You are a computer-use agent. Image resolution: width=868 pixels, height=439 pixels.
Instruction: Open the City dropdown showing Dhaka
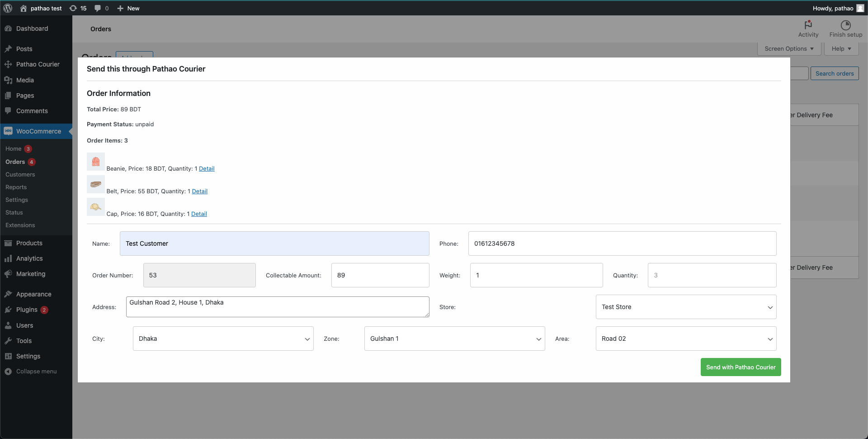[x=223, y=339]
